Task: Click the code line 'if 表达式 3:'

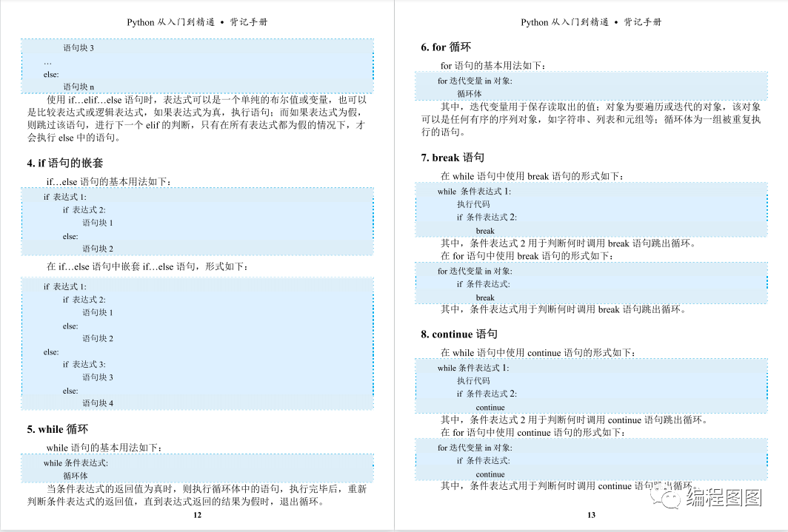Action: click(84, 364)
